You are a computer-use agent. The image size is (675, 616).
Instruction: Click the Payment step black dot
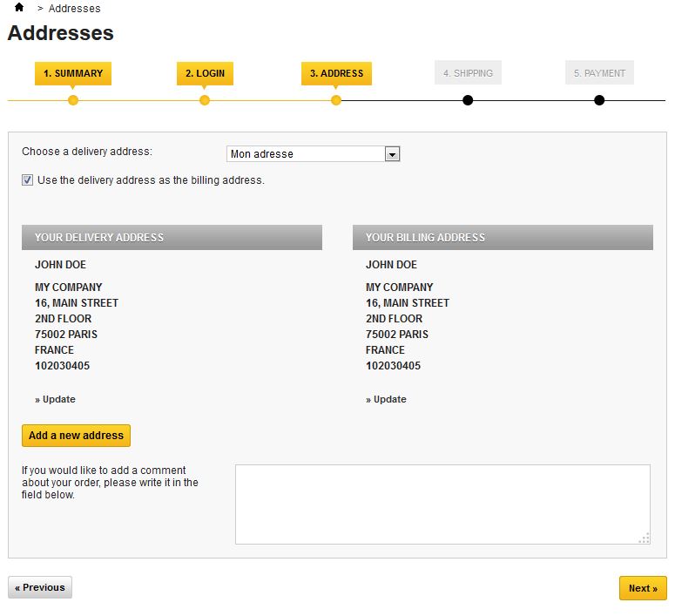tap(599, 100)
